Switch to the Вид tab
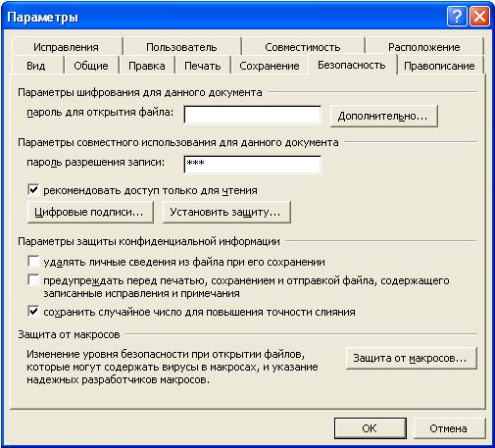Screen dimensions: 495x448 37,66
